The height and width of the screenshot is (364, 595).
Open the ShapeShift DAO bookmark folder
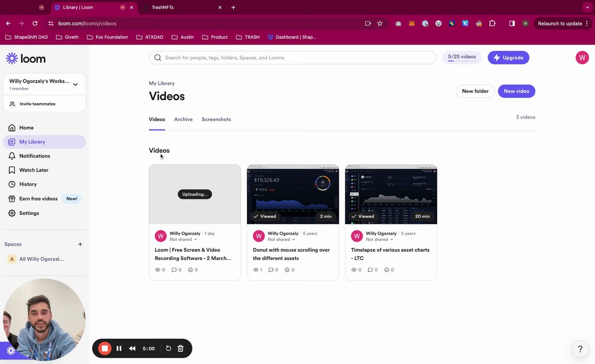click(x=26, y=37)
